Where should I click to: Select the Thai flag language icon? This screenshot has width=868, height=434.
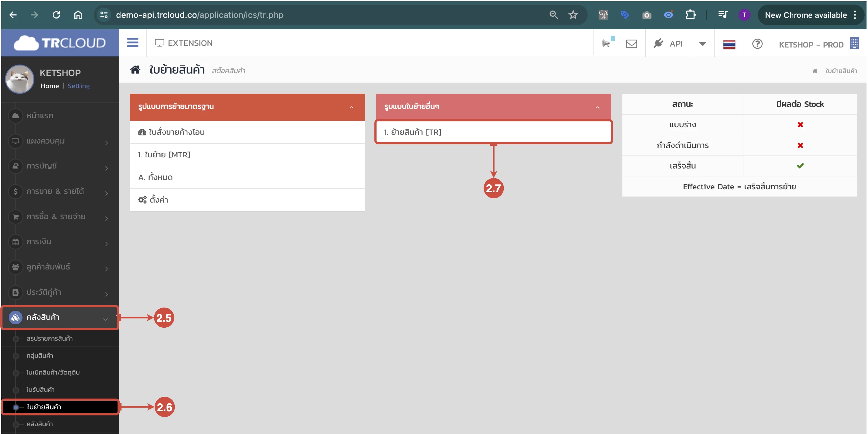729,44
